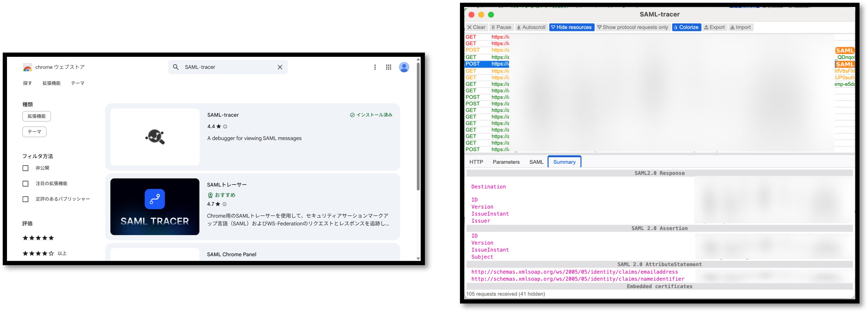868x312 pixels.
Task: Open the 探す navigation tab
Action: pos(27,83)
